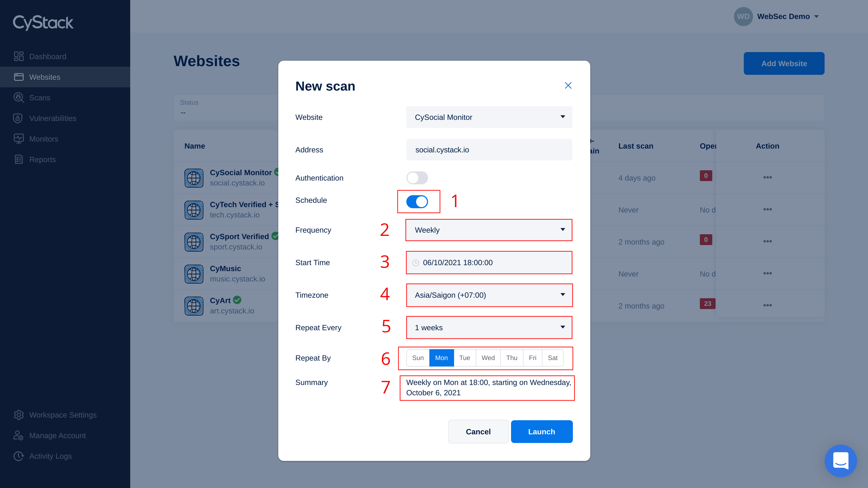The height and width of the screenshot is (488, 868).
Task: Open Workspace Settings
Action: [x=63, y=415]
